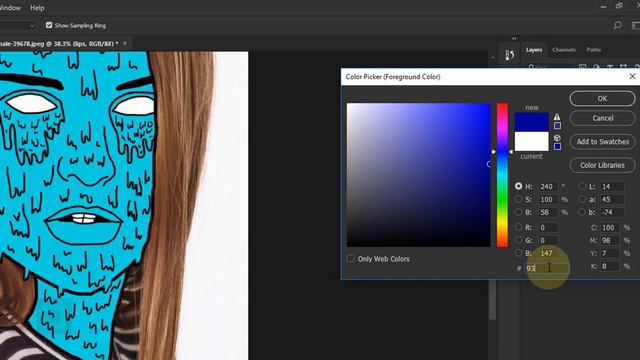Select the R red radio button

[x=518, y=227]
